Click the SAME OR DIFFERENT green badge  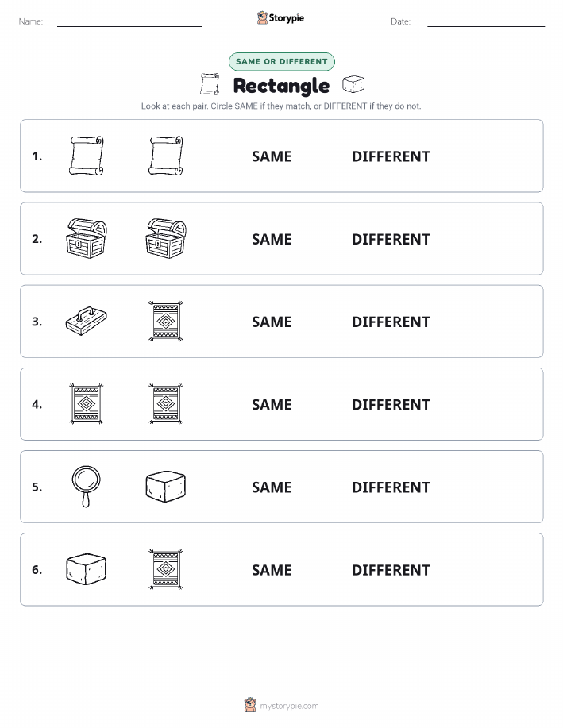point(281,61)
